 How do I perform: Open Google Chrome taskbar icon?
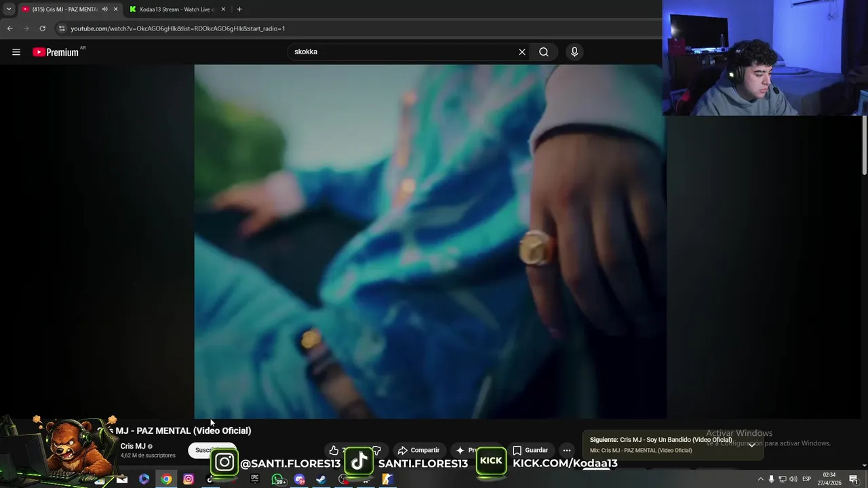pyautogui.click(x=166, y=479)
